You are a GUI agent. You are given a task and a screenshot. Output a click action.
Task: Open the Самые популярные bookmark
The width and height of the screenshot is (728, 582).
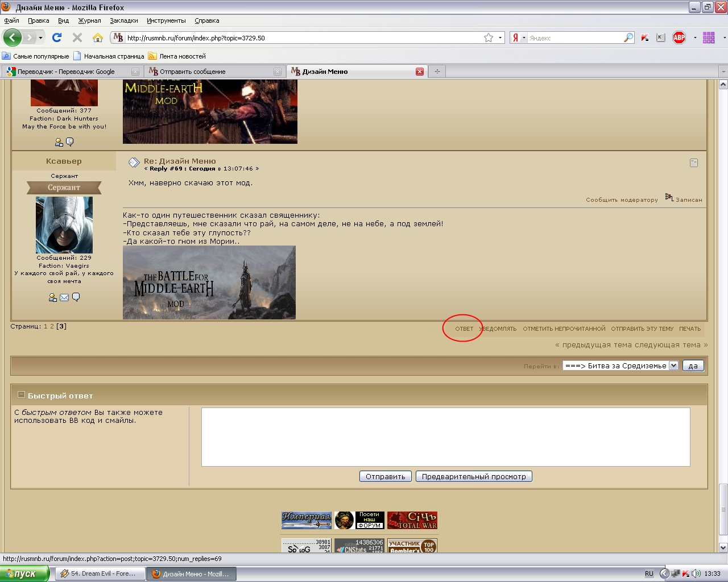point(36,56)
